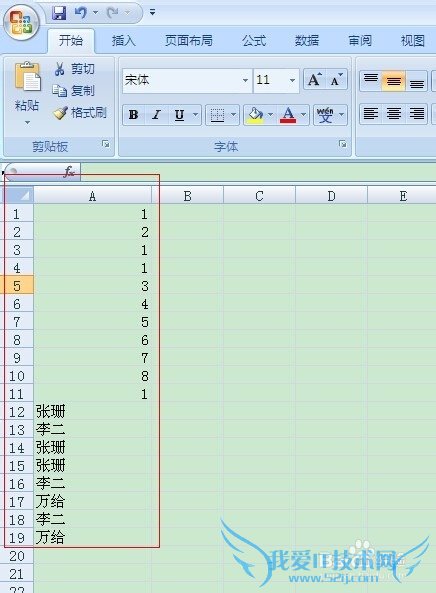Viewport: 436px width, 593px height.
Task: Click the font size box showing 11
Action: click(271, 80)
